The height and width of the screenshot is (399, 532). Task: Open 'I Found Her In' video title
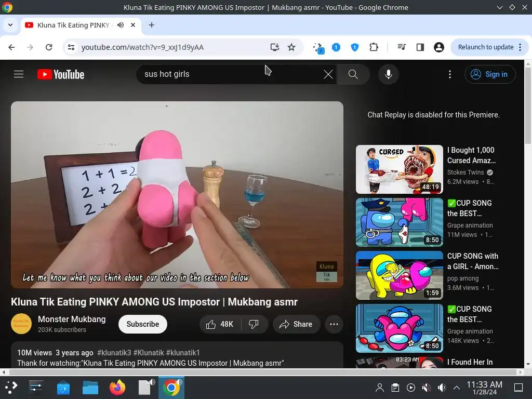tap(470, 362)
